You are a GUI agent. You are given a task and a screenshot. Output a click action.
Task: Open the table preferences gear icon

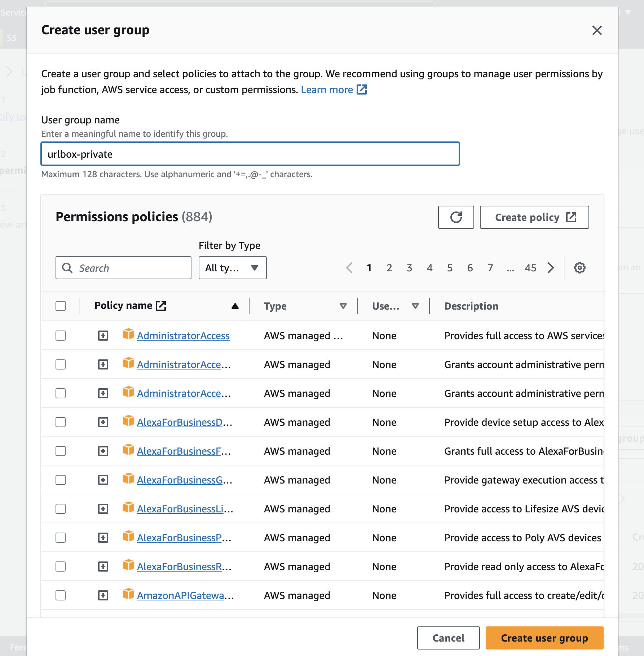[x=579, y=268]
